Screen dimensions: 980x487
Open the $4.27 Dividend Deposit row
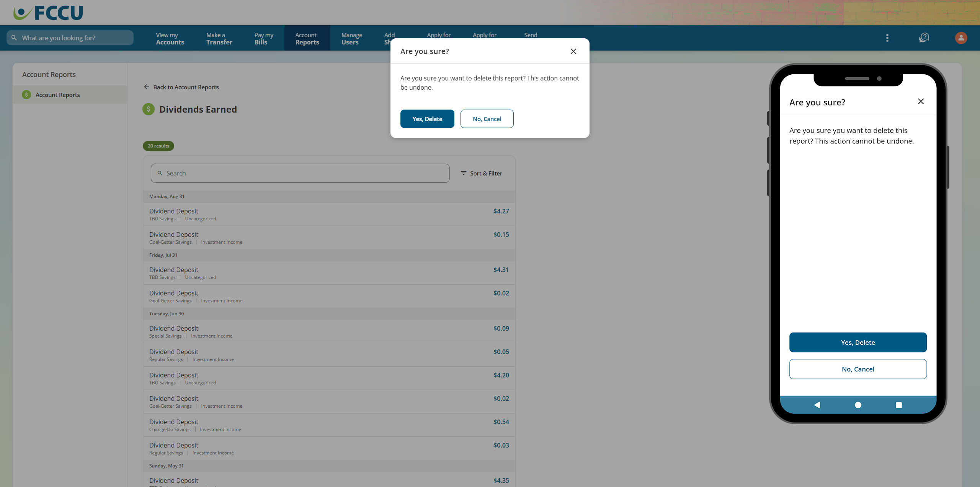coord(329,214)
